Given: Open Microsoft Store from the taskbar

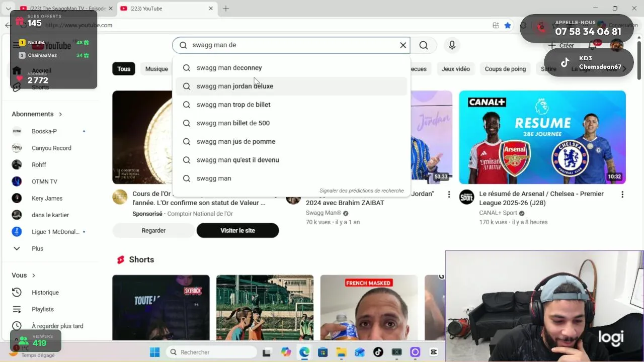Looking at the screenshot, I should (x=323, y=352).
